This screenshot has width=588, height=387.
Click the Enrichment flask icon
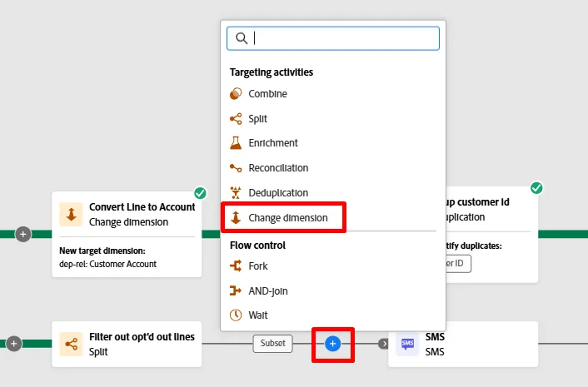236,143
